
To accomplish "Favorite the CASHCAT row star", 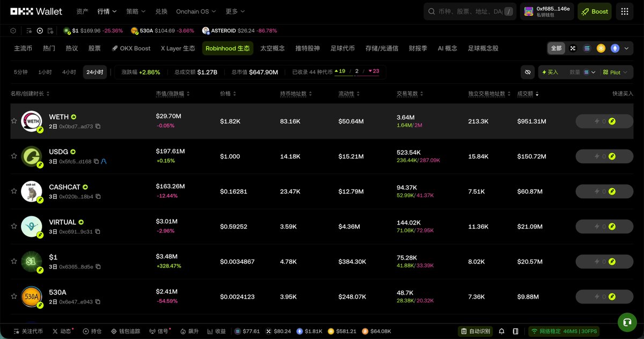I will pos(14,191).
